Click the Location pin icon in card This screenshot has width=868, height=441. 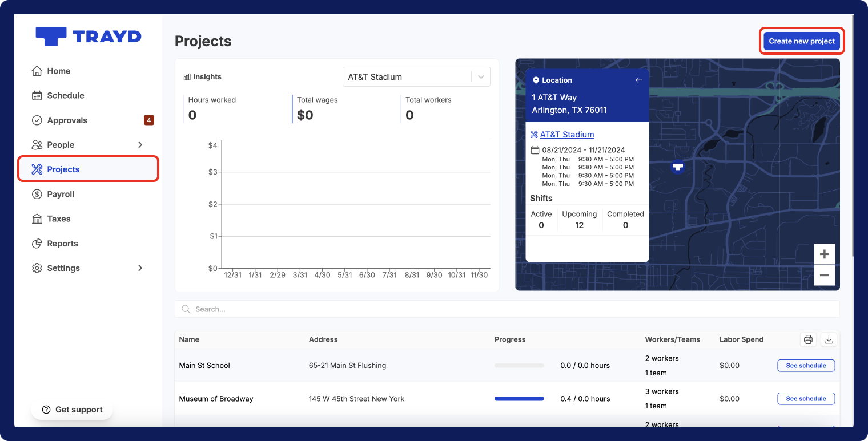pos(536,80)
